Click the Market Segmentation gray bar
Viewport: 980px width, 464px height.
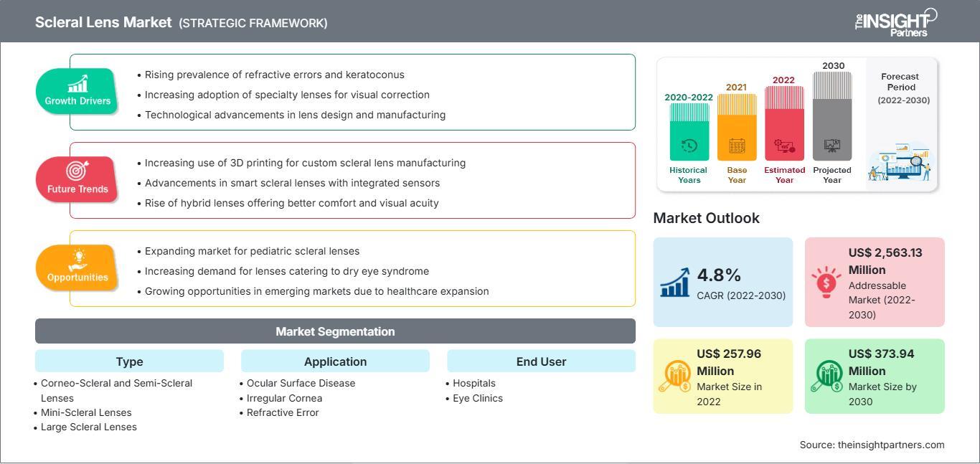[335, 331]
